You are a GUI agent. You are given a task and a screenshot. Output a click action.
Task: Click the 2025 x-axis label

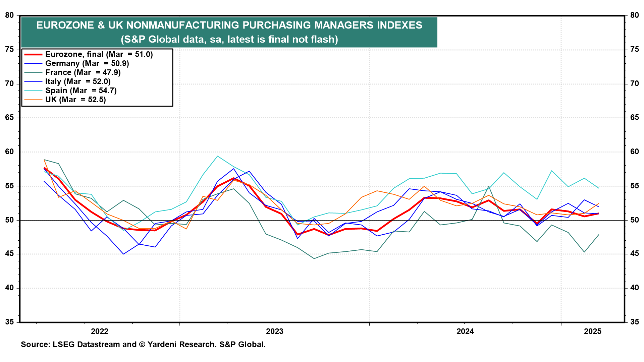point(593,331)
